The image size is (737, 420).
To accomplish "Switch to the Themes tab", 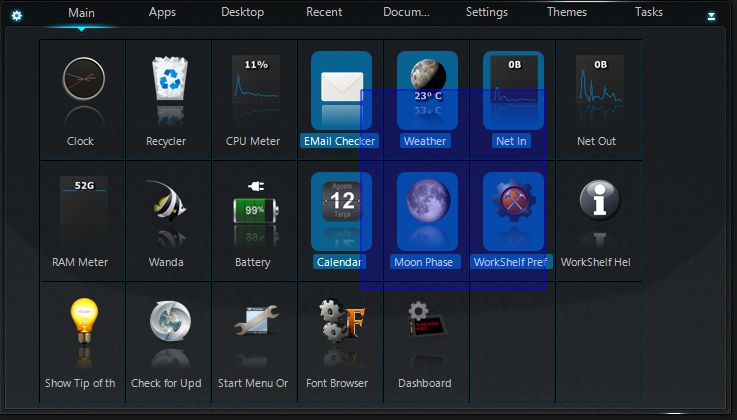I will coord(567,13).
